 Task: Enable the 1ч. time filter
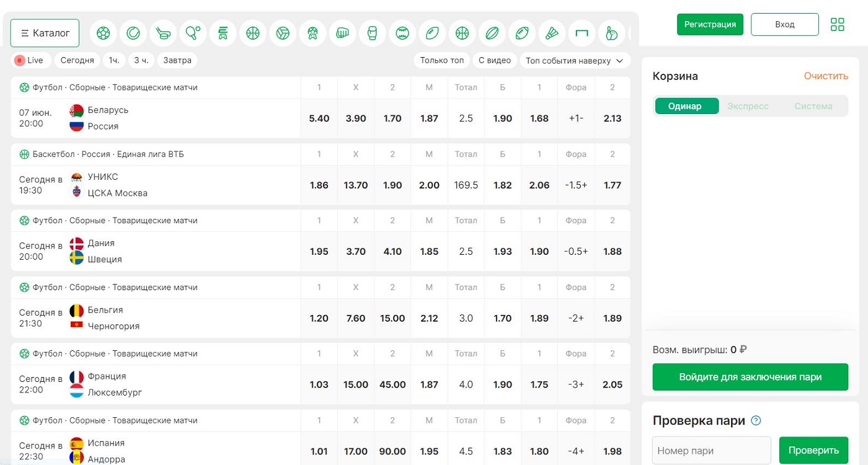click(x=114, y=60)
